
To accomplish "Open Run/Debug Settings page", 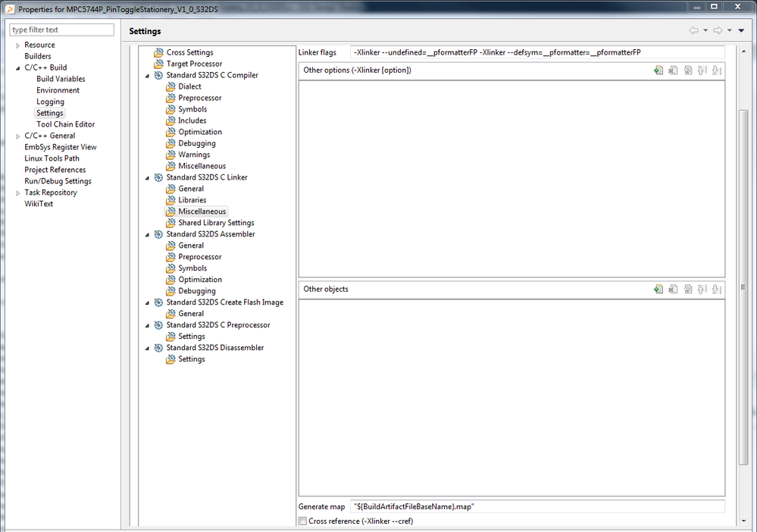I will pos(58,181).
